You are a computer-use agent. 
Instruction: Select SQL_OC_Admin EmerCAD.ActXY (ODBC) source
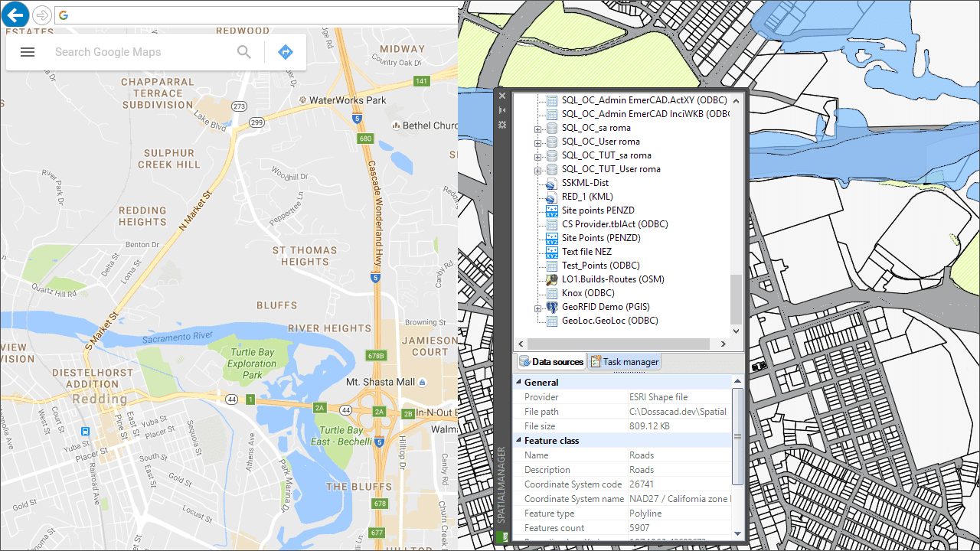(x=644, y=100)
